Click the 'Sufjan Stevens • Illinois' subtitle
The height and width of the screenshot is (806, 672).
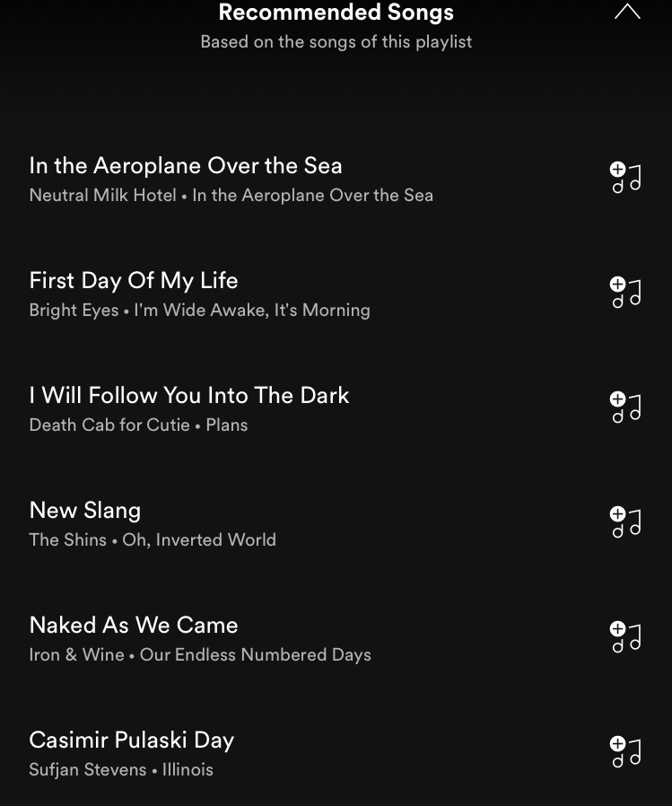pyautogui.click(x=121, y=770)
